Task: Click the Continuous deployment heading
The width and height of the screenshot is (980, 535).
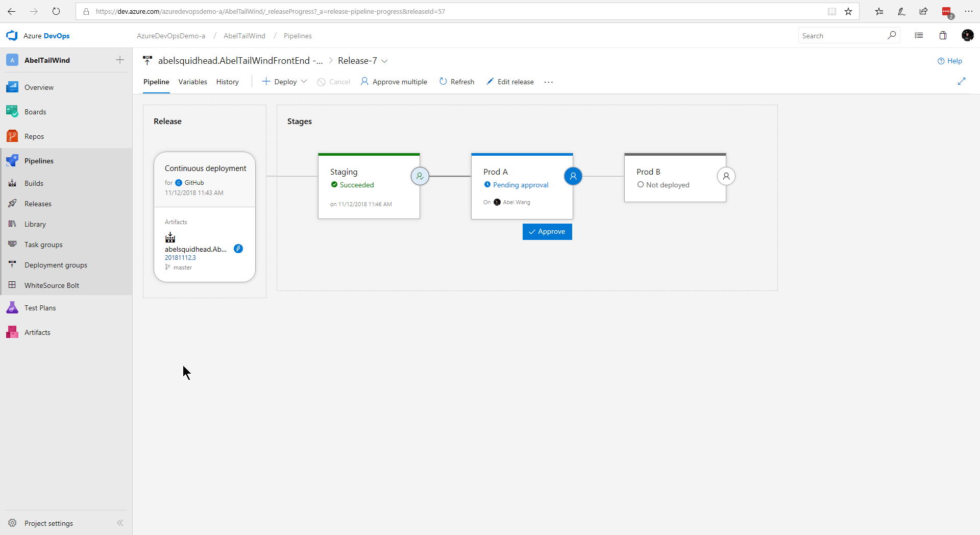Action: click(x=206, y=168)
